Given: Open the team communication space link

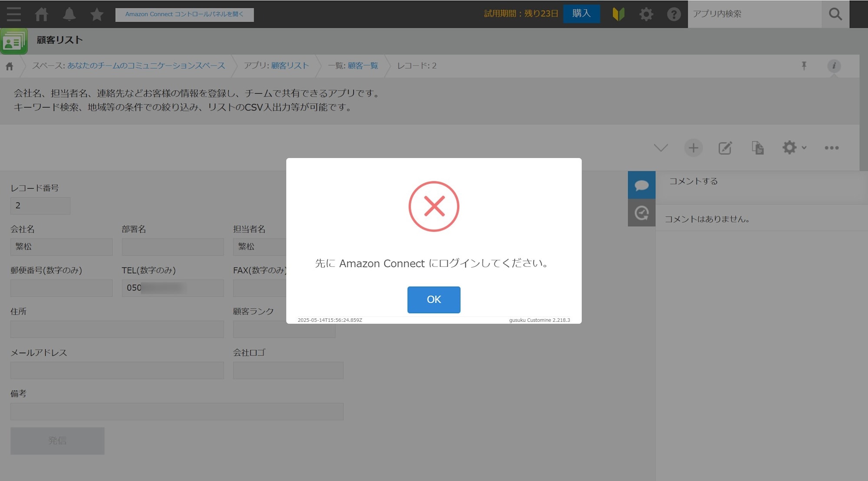Looking at the screenshot, I should click(x=146, y=66).
